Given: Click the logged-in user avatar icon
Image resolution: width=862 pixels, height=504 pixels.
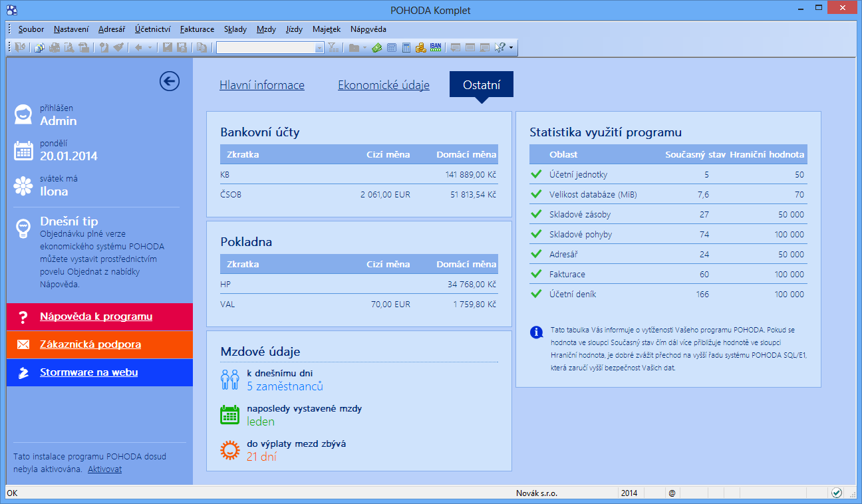Looking at the screenshot, I should [x=23, y=114].
